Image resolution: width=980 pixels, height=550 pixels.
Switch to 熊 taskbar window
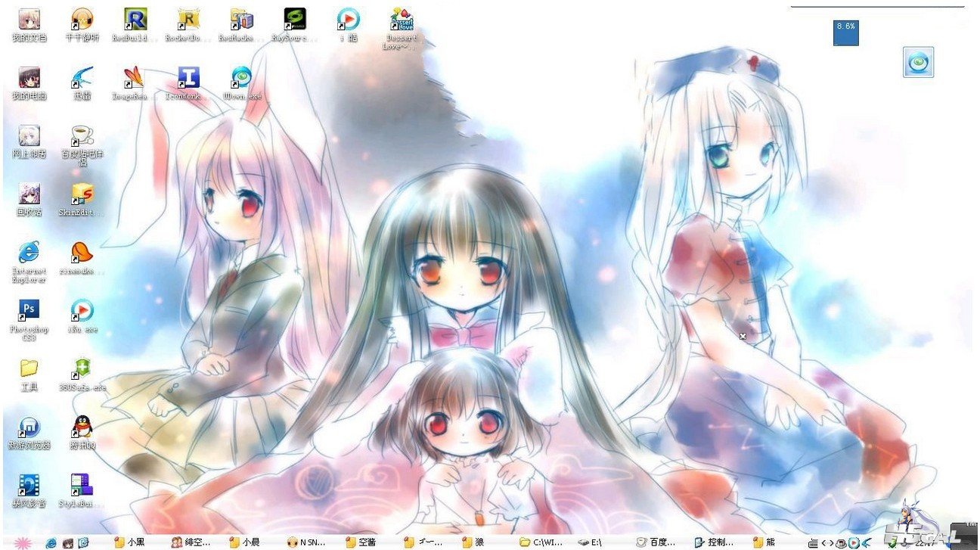[x=764, y=542]
